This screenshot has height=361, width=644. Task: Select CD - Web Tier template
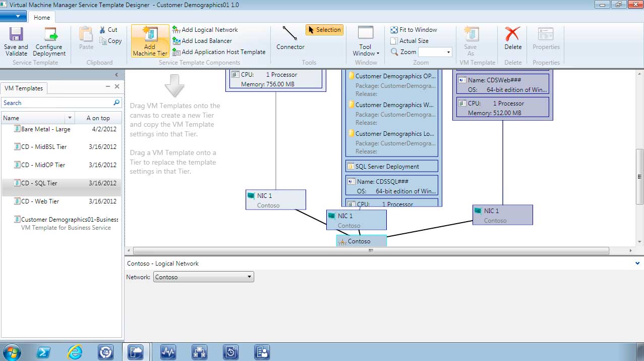point(62,201)
